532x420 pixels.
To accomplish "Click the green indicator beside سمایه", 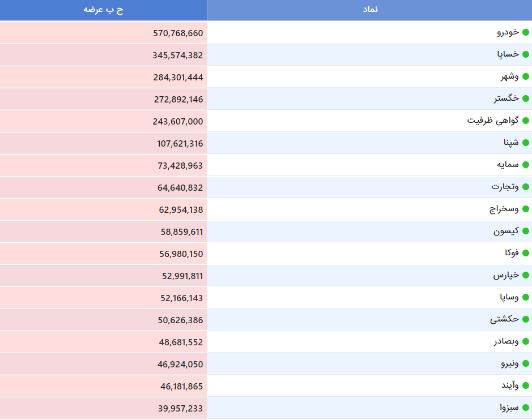I will coord(526,165).
